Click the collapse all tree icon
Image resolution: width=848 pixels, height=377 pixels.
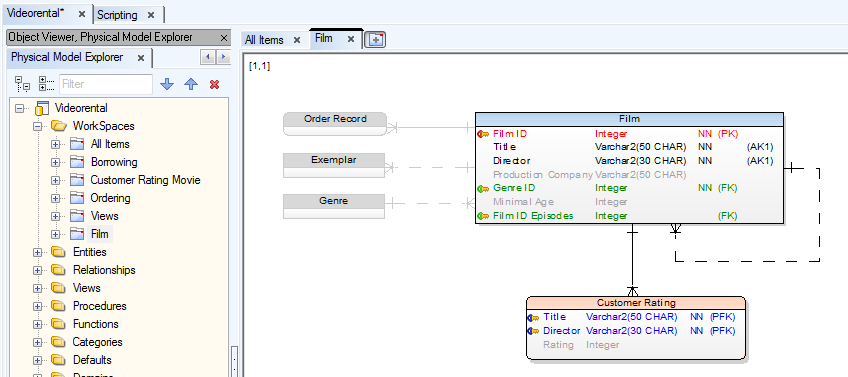point(47,84)
